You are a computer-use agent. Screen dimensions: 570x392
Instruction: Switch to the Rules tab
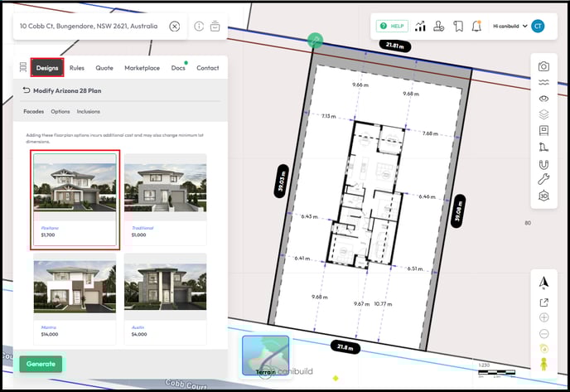[x=77, y=68]
